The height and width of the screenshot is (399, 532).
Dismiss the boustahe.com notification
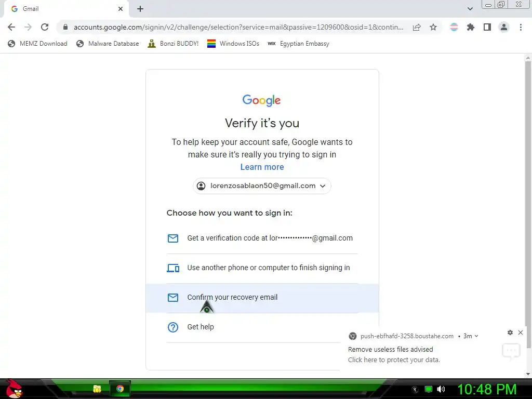pyautogui.click(x=521, y=332)
